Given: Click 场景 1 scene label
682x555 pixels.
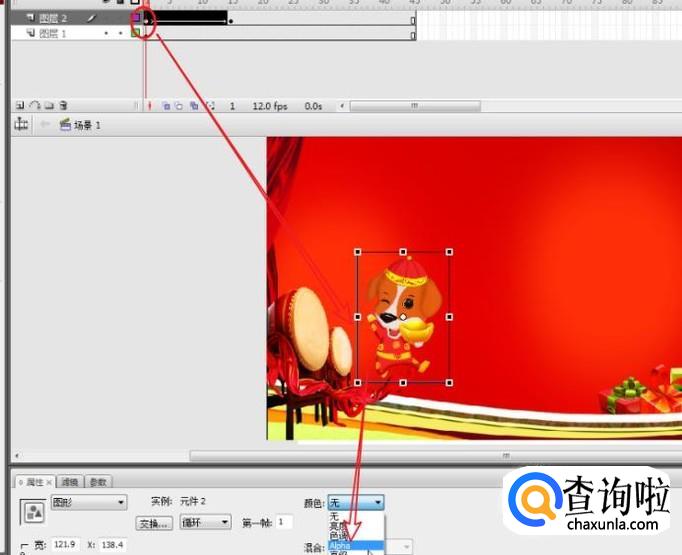Looking at the screenshot, I should [x=87, y=125].
